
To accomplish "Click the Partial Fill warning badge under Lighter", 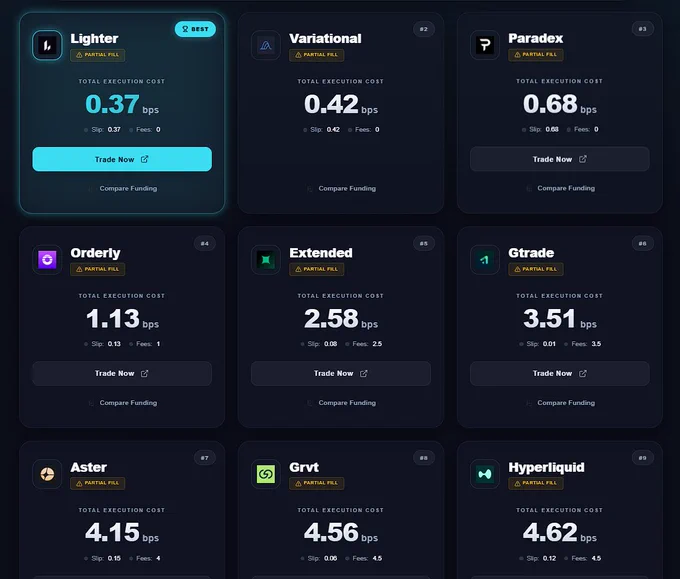I will [98, 55].
